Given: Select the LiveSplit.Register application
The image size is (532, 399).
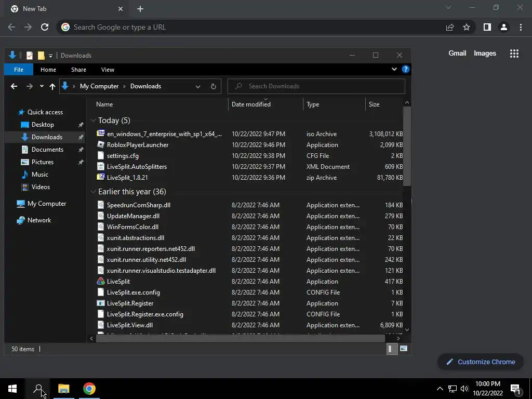Looking at the screenshot, I should [130, 303].
